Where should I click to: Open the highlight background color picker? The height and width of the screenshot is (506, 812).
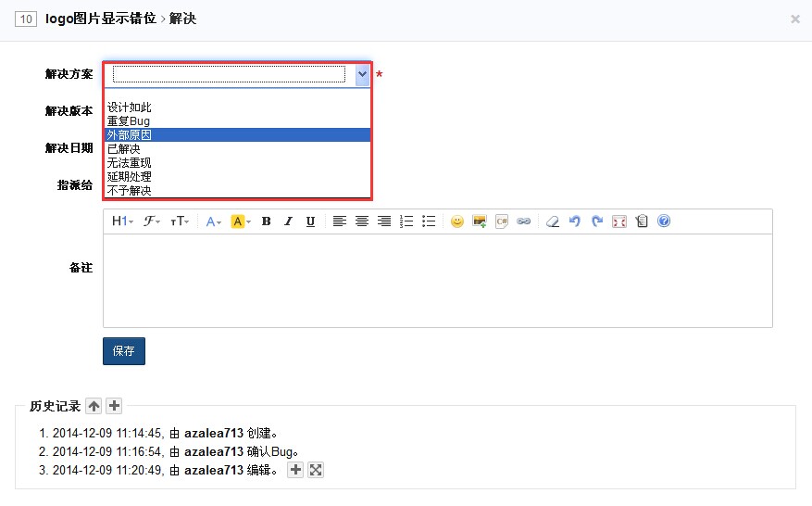coord(241,221)
